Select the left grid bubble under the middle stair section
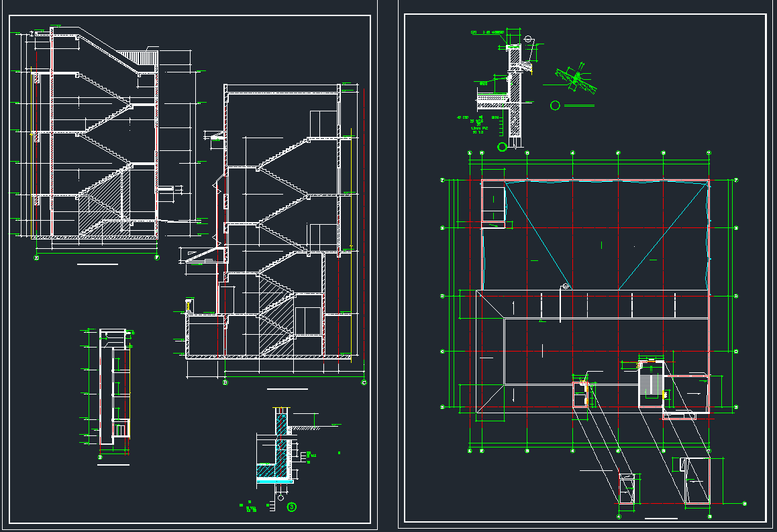777x532 pixels. pyautogui.click(x=225, y=383)
